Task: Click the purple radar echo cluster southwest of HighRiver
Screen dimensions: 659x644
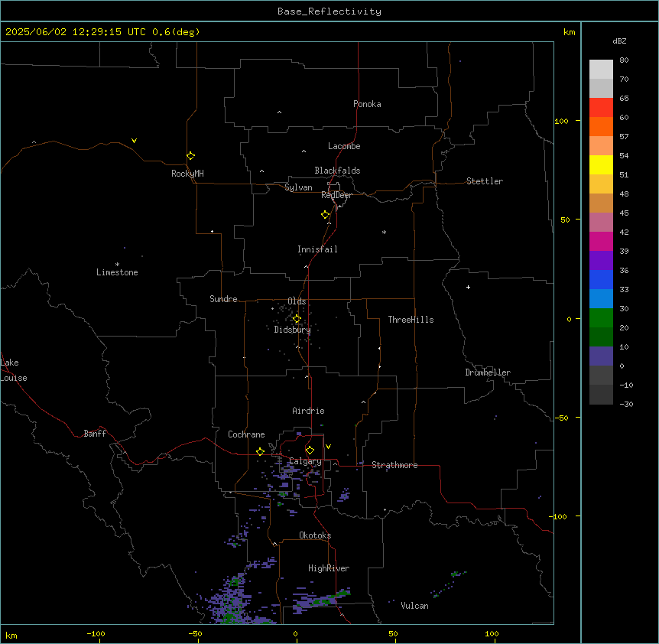Action: (229, 601)
